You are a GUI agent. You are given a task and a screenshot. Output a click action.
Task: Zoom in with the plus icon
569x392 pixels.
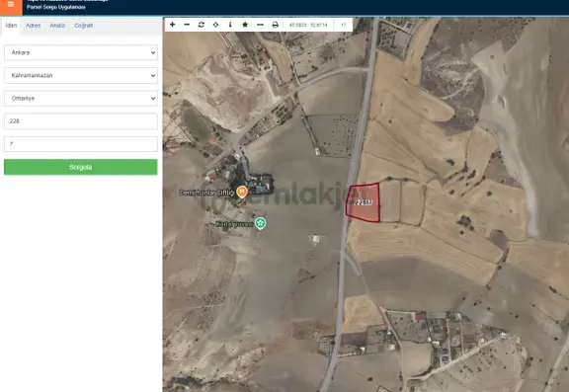[172, 25]
